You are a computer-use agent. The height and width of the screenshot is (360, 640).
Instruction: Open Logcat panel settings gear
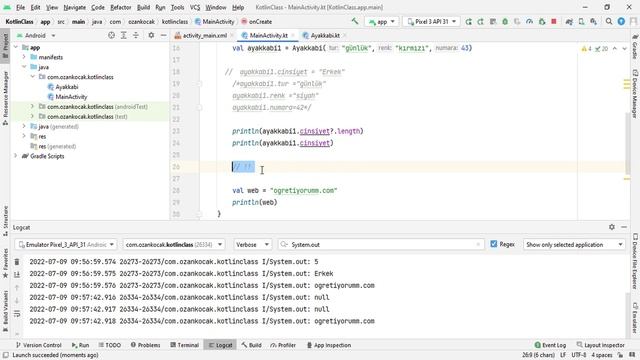point(611,227)
